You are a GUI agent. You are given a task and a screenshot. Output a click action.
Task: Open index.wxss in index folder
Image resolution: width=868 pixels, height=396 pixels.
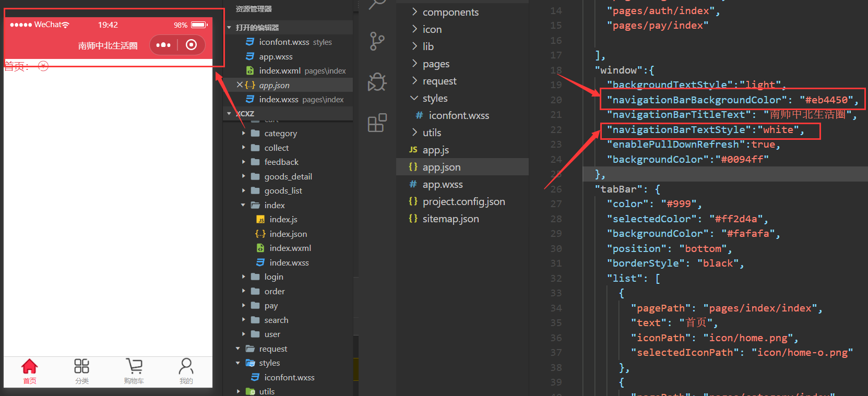[289, 262]
